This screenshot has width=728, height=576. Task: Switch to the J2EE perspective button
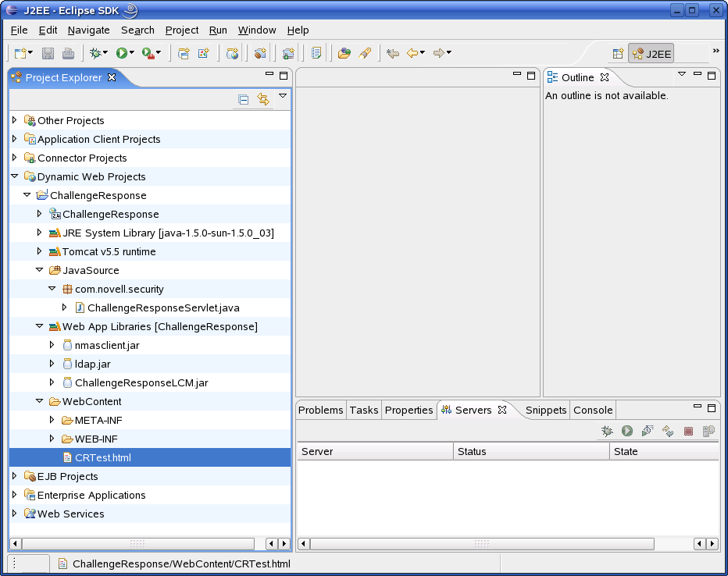click(x=651, y=54)
